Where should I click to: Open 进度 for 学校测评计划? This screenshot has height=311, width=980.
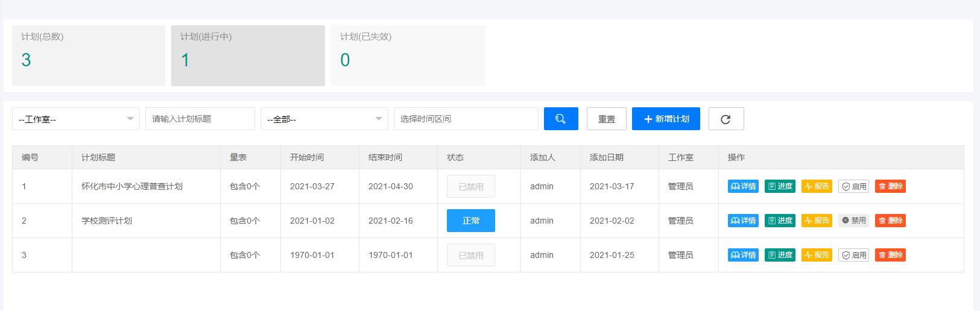click(x=780, y=221)
